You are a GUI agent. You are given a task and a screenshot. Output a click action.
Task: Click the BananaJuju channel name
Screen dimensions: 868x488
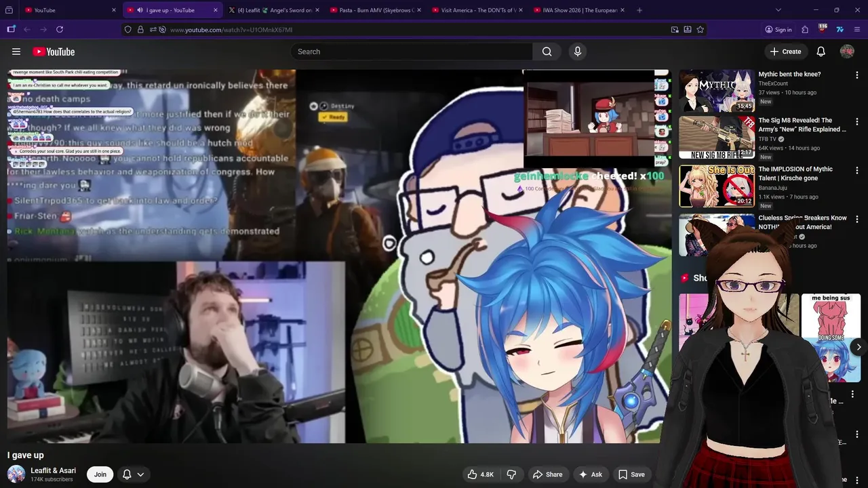(x=773, y=188)
